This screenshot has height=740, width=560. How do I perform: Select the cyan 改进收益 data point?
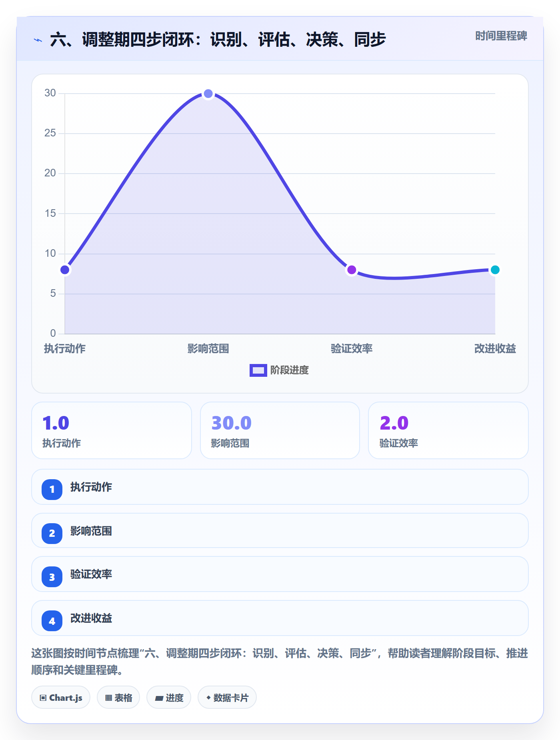point(495,270)
